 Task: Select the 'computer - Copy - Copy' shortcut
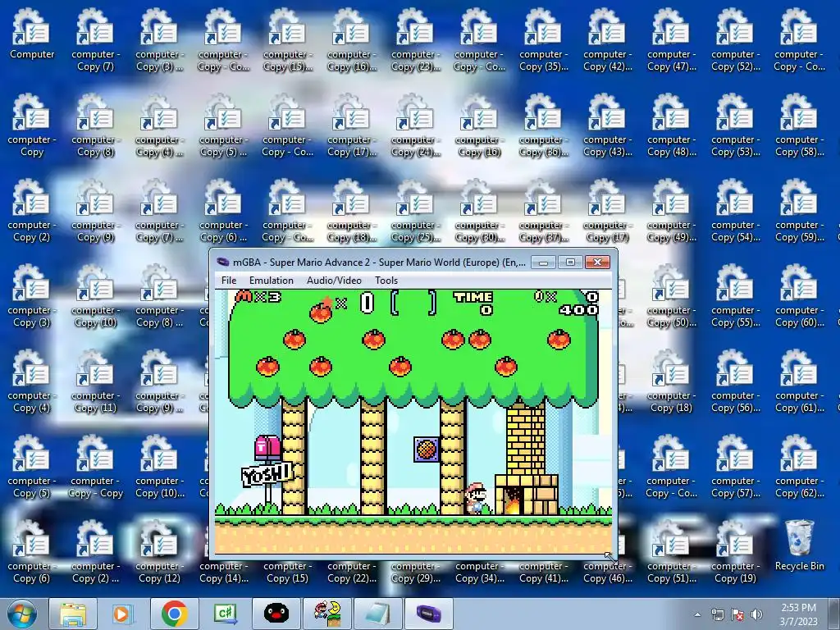click(95, 466)
